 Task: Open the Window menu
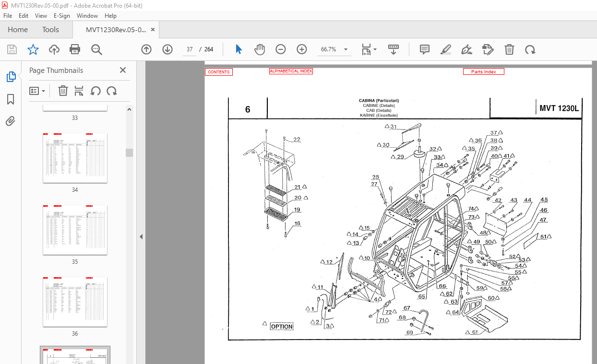click(87, 16)
